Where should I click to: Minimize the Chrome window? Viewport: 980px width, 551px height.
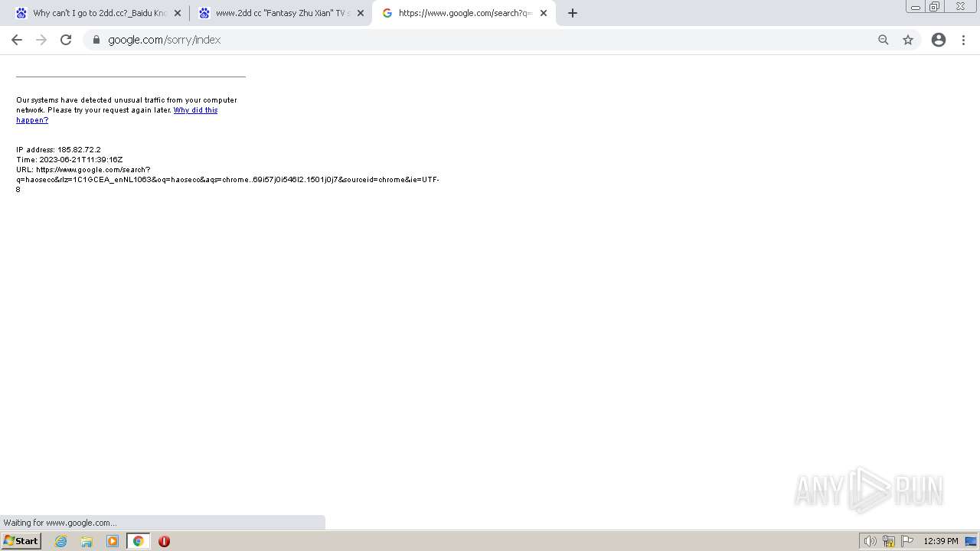coord(916,7)
